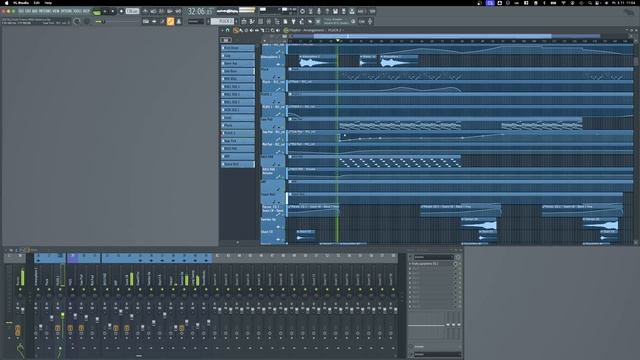
Task: Click the orange highlighted toolbar icon
Action: point(170,21)
